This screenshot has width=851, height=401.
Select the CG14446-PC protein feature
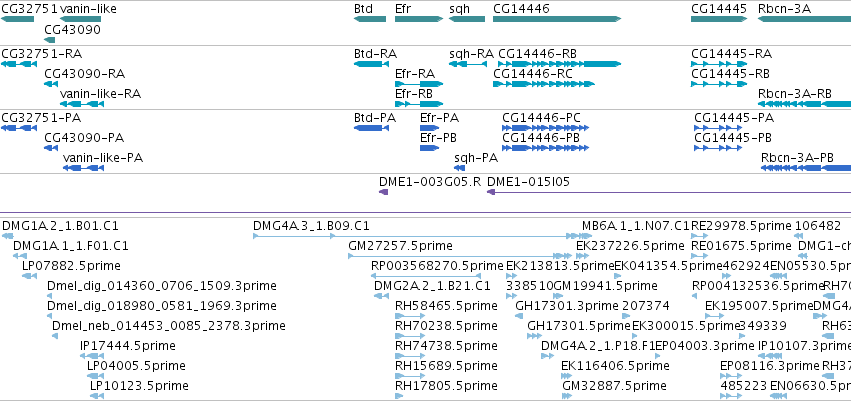(x=545, y=128)
